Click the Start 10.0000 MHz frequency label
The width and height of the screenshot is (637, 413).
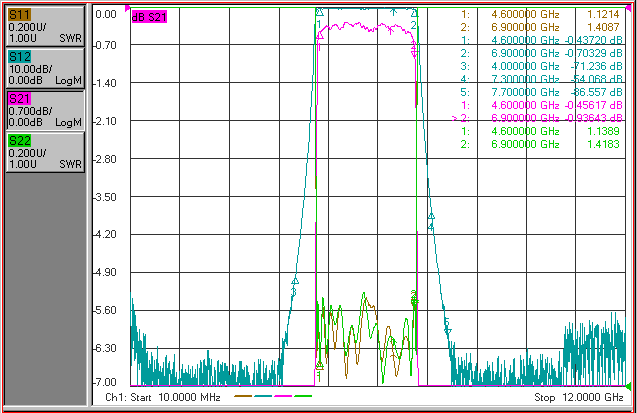(175, 397)
